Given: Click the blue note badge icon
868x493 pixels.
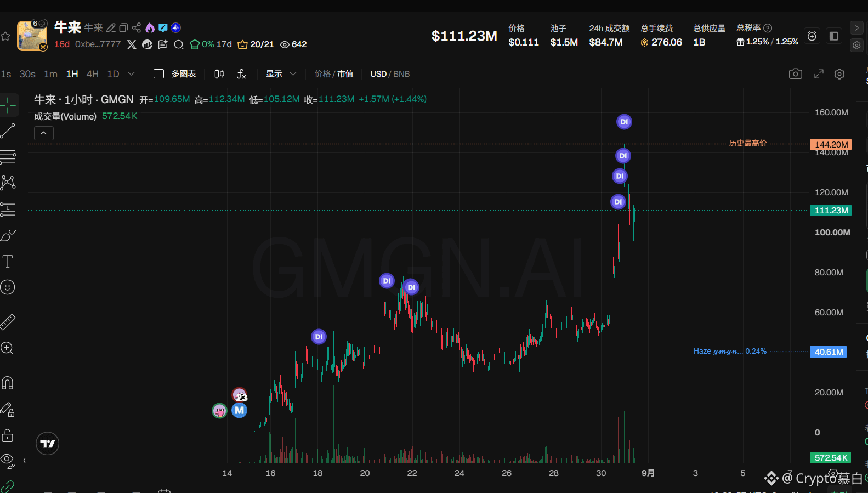Looking at the screenshot, I should [x=163, y=27].
